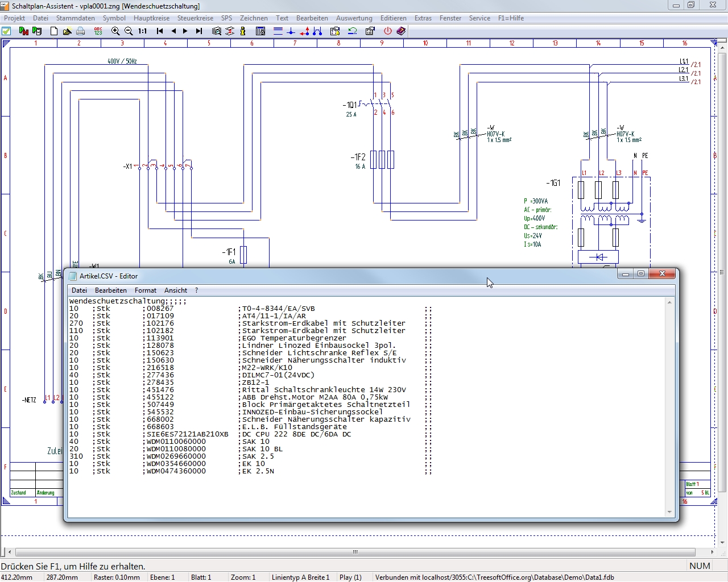
Task: Open the Help book icon
Action: tap(401, 31)
